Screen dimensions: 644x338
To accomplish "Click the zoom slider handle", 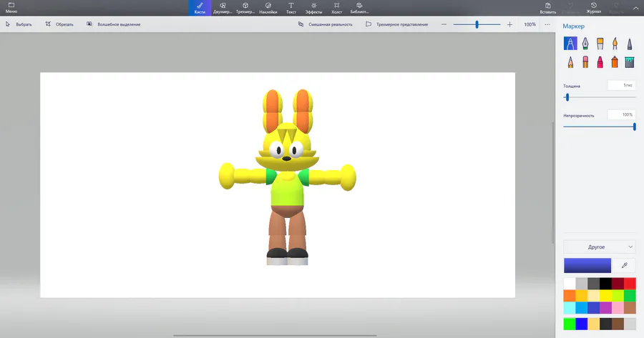I will tap(477, 24).
